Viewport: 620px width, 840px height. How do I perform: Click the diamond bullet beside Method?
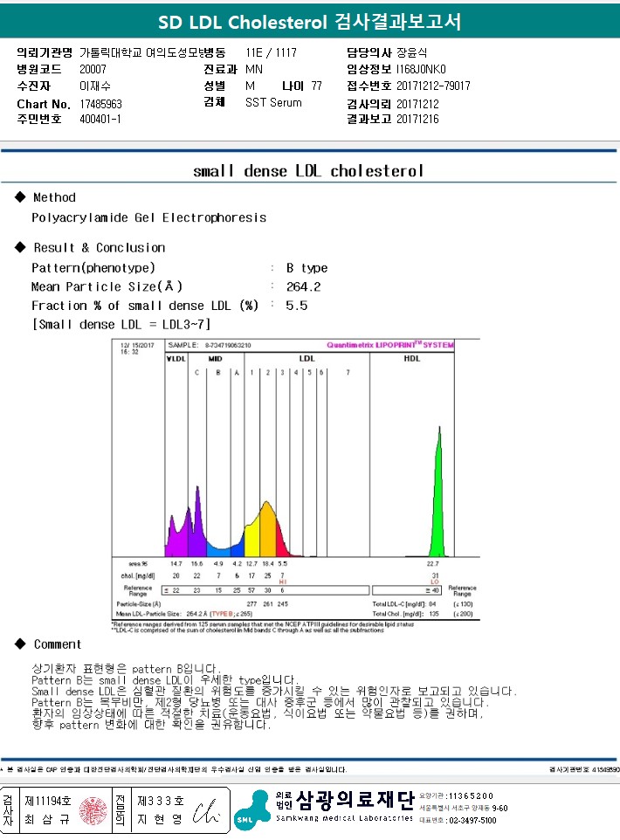pyautogui.click(x=20, y=196)
